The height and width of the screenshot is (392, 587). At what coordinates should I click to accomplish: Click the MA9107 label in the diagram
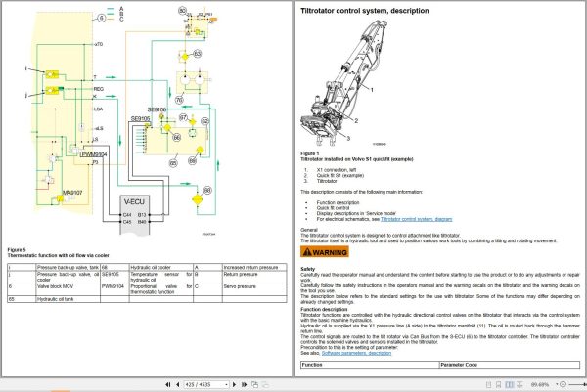72,193
